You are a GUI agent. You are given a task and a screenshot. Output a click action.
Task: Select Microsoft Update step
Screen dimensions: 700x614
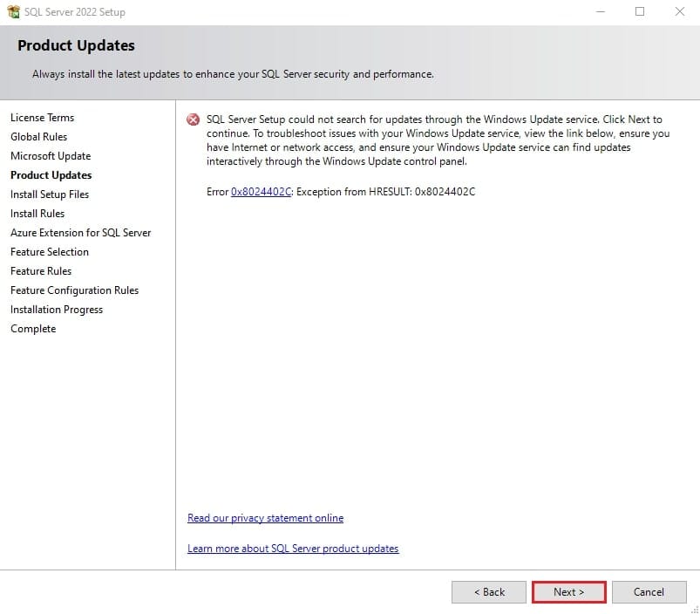(x=51, y=156)
